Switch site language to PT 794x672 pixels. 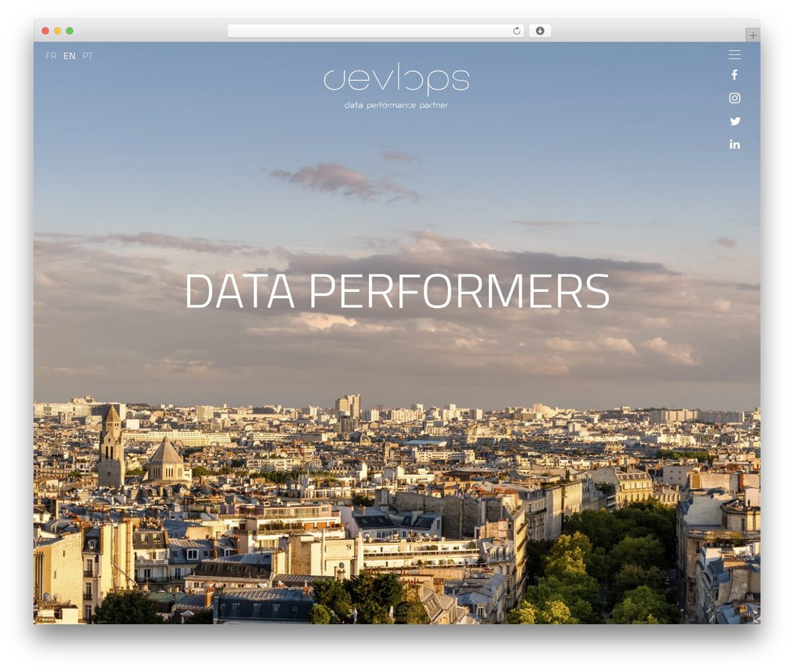click(87, 56)
